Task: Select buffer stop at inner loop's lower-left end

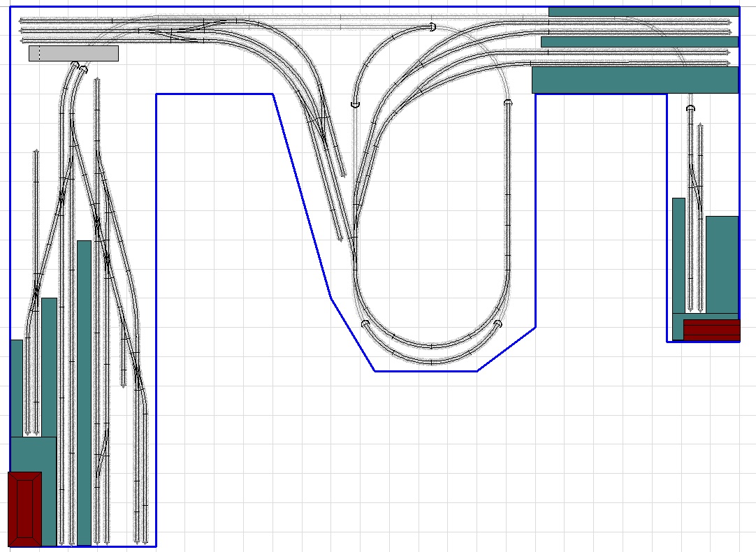Action: click(365, 324)
